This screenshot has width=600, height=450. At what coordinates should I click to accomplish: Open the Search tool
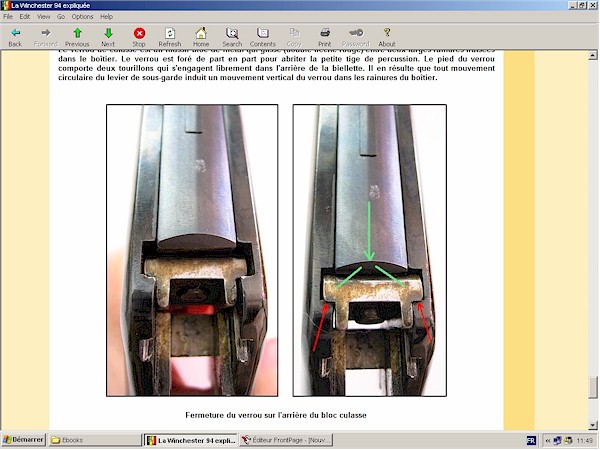click(232, 37)
